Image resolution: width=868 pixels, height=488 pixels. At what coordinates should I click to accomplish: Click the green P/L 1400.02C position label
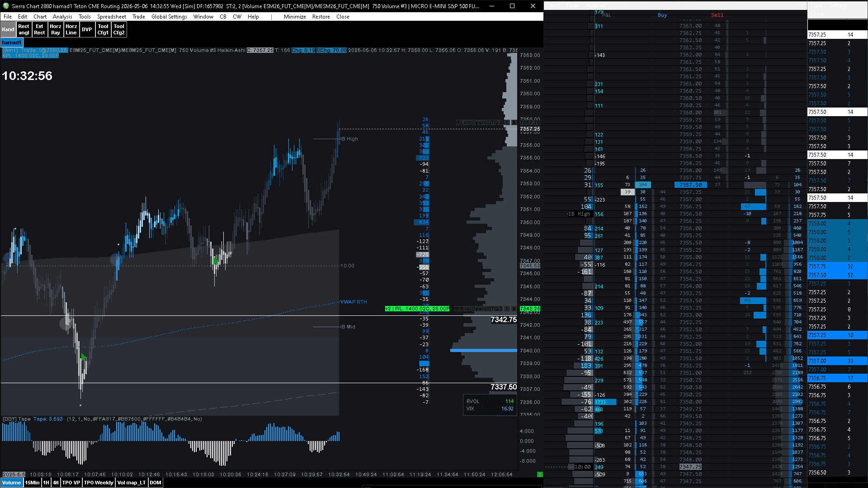417,309
